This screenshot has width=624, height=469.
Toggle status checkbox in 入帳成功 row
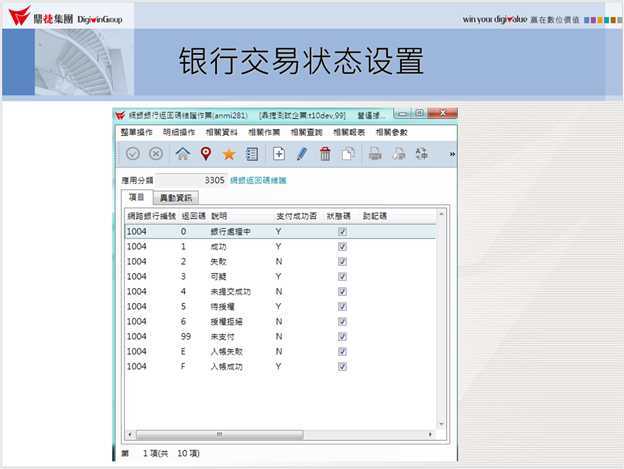pos(342,366)
